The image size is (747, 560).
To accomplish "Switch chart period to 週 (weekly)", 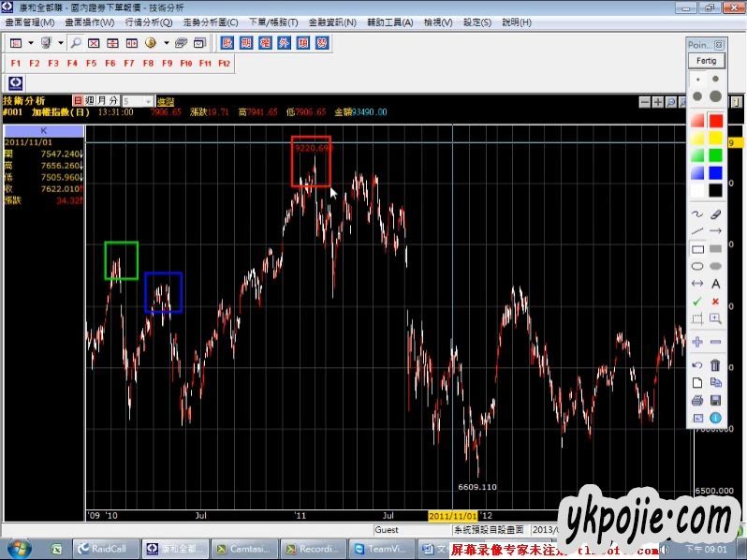I will pos(90,100).
